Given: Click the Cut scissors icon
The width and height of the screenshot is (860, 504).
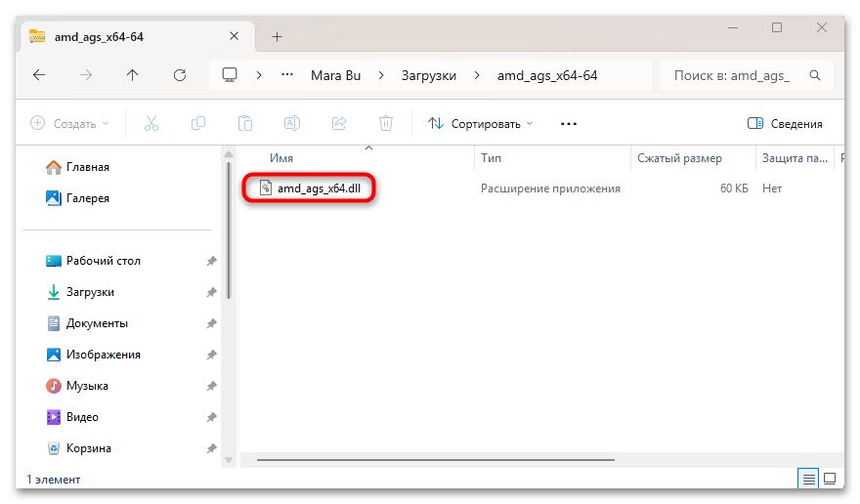Looking at the screenshot, I should tap(151, 123).
